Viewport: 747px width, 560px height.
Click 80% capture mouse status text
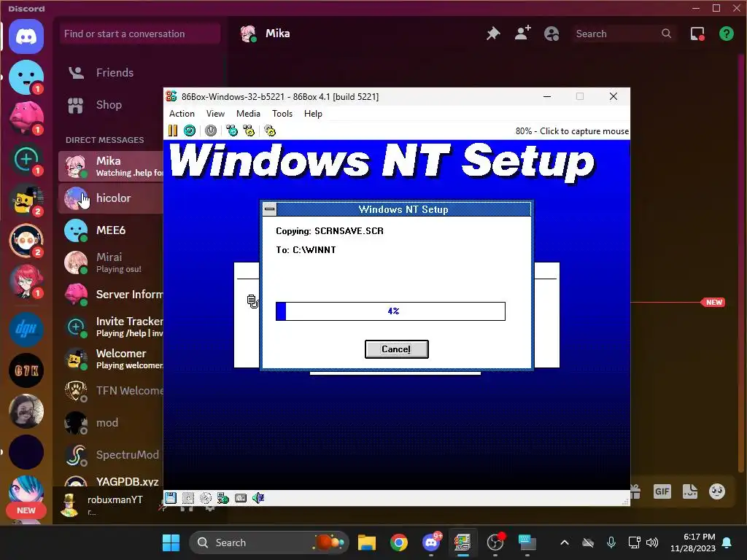[x=572, y=131]
